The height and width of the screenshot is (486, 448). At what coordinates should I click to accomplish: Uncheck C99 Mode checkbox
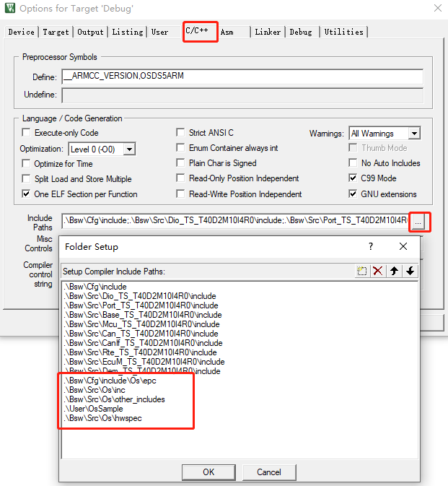(x=353, y=178)
